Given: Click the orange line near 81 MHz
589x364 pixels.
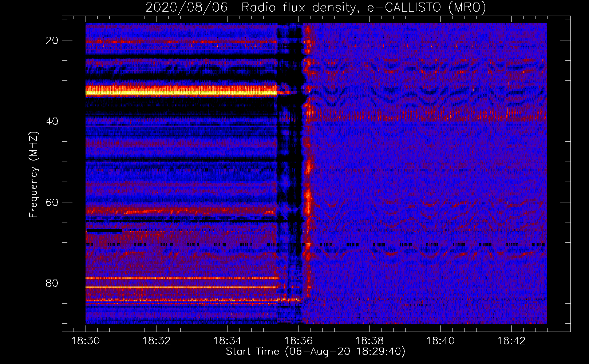Looking at the screenshot, I should click(181, 287).
